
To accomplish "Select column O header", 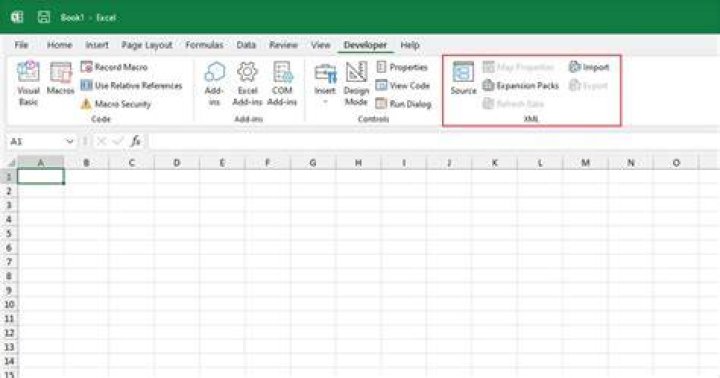I will pos(676,163).
